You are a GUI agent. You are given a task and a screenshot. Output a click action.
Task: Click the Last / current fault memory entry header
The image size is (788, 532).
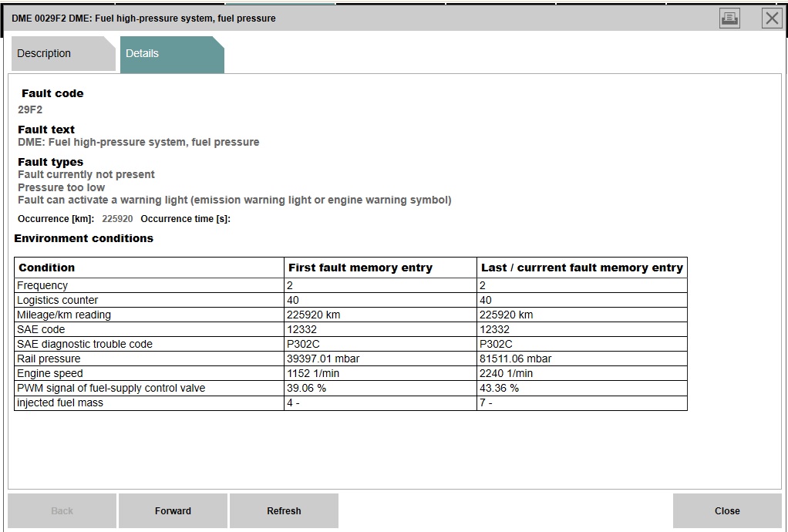pyautogui.click(x=581, y=268)
